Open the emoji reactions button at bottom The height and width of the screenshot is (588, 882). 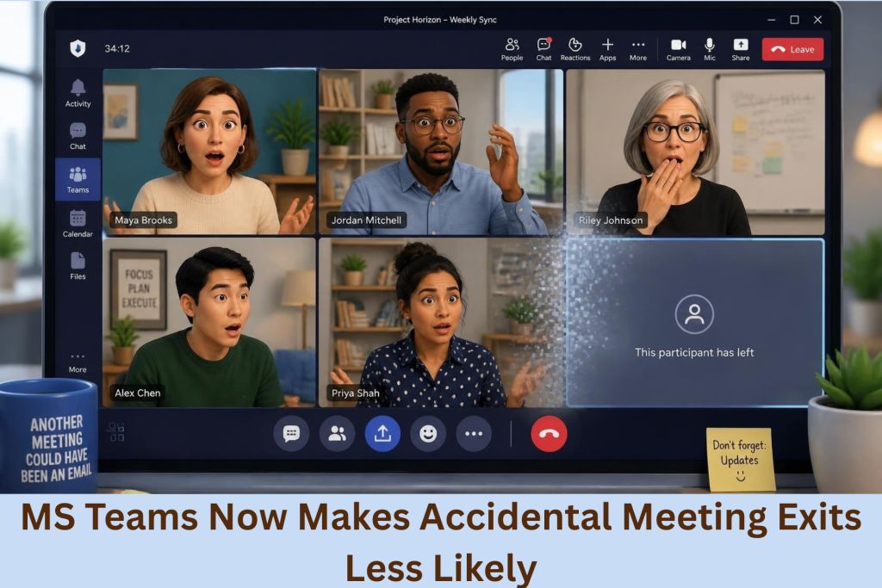pyautogui.click(x=428, y=433)
